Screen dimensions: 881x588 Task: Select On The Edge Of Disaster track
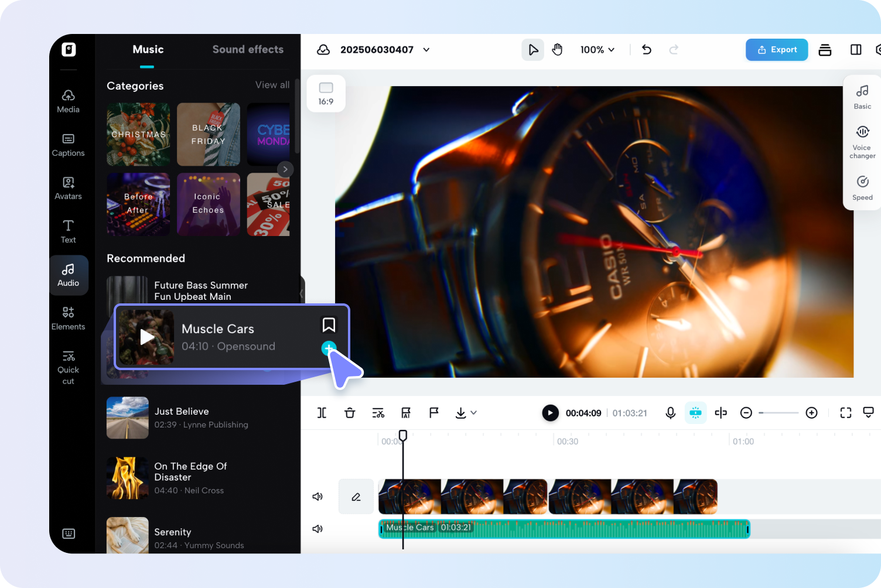pos(198,478)
